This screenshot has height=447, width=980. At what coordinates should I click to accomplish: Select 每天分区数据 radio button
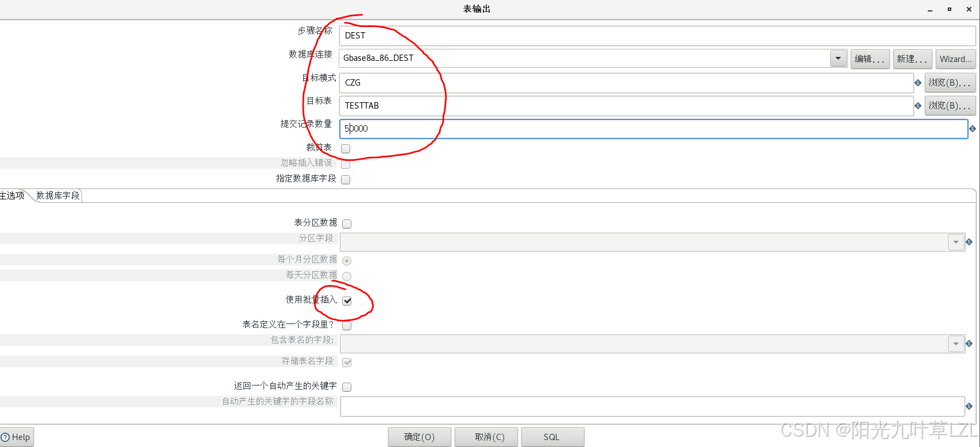(x=347, y=276)
